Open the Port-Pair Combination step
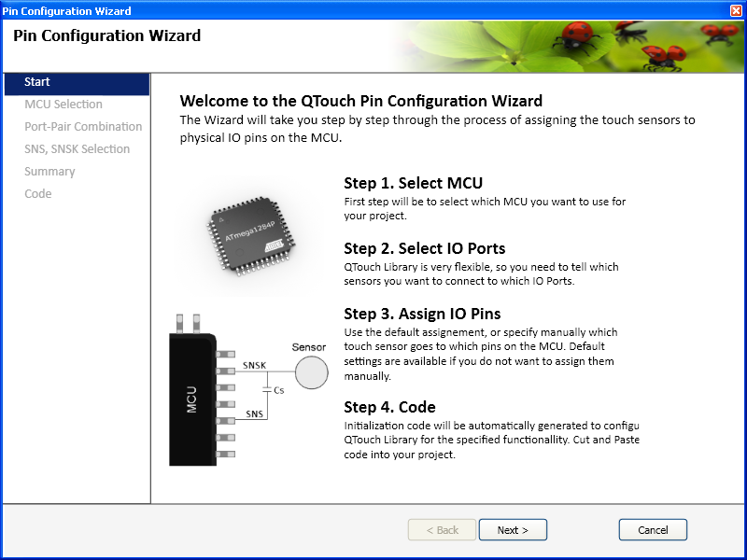Image resolution: width=747 pixels, height=560 pixels. click(x=83, y=127)
